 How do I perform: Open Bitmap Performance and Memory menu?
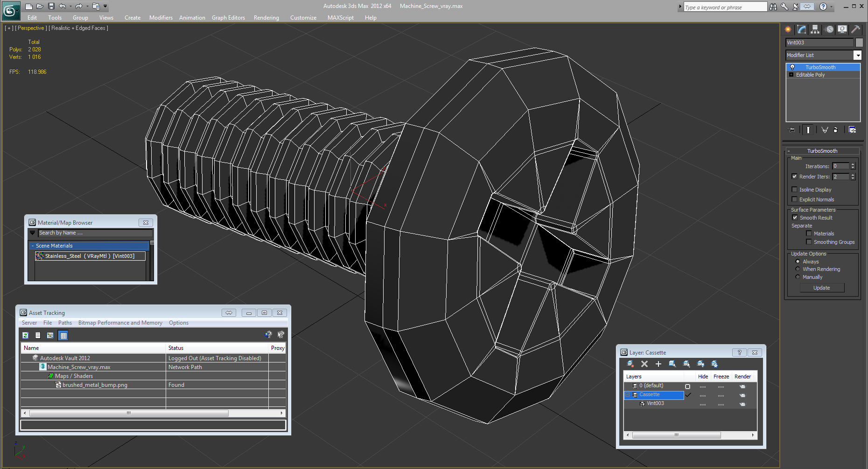point(120,323)
